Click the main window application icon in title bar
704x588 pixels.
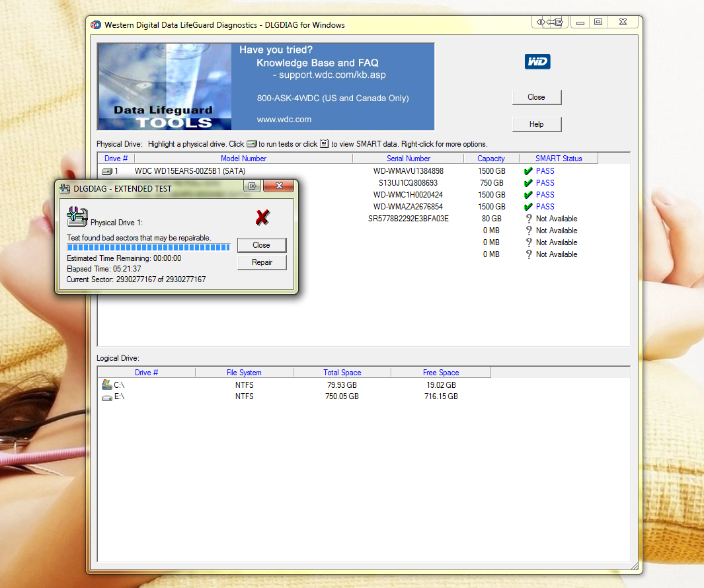point(96,24)
